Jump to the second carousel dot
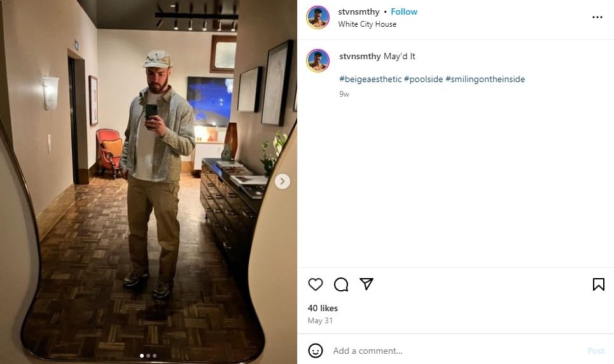The image size is (614, 364). (x=148, y=356)
